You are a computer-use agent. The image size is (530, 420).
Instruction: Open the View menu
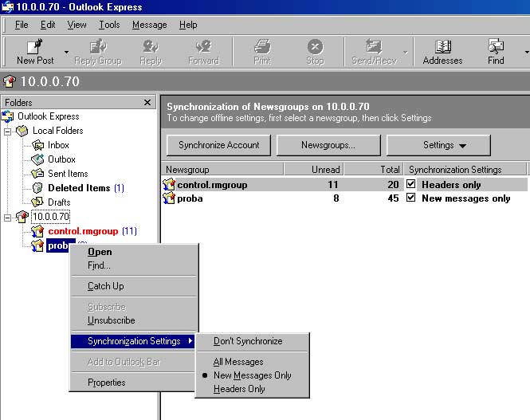[x=77, y=25]
